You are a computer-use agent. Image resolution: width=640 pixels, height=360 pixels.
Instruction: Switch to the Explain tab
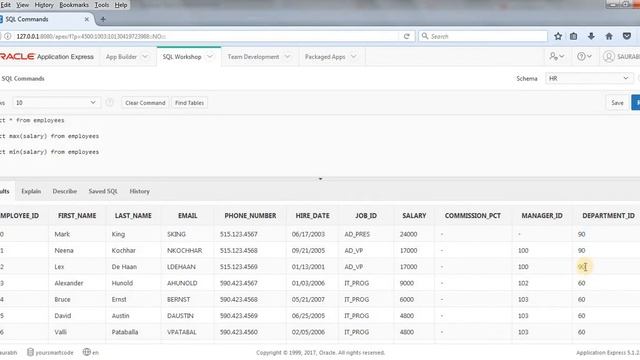pyautogui.click(x=31, y=191)
